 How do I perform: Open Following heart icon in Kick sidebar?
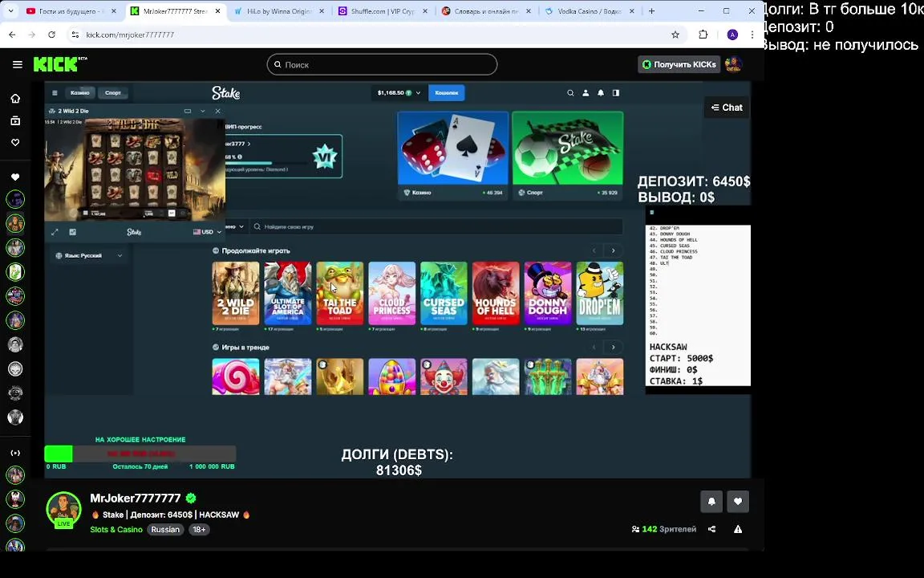tap(15, 142)
